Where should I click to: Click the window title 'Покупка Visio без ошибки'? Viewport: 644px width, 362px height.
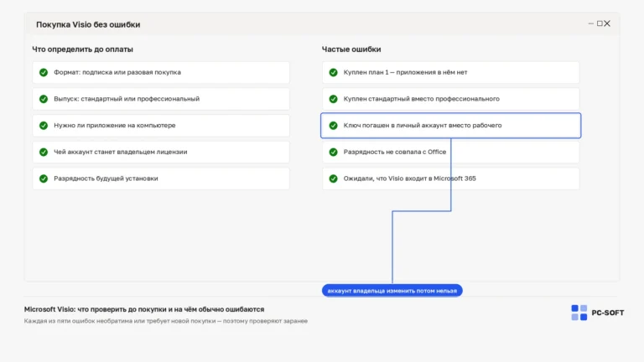88,24
